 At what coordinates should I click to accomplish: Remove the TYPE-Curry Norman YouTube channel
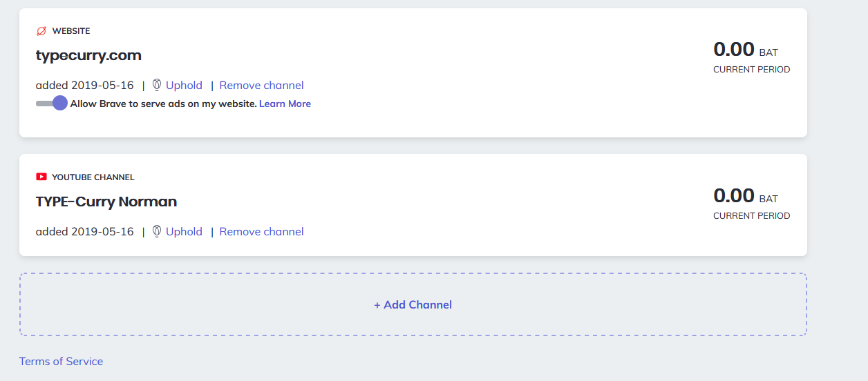261,232
